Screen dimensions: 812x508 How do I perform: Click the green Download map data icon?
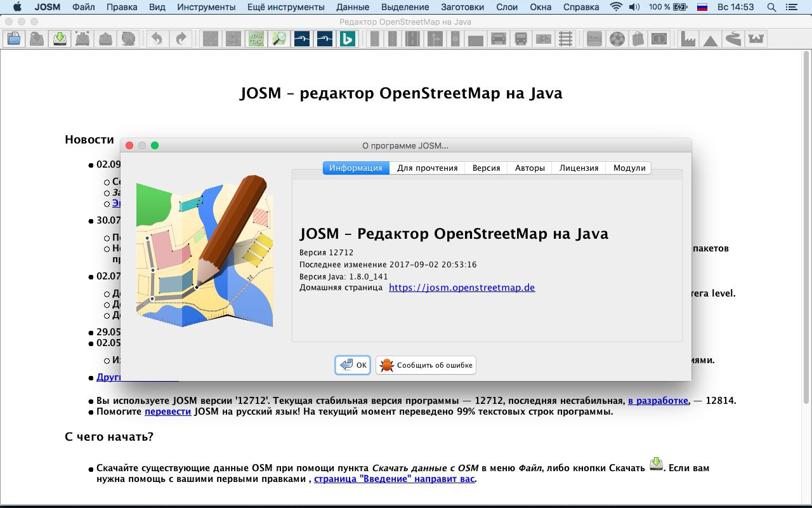click(x=60, y=38)
